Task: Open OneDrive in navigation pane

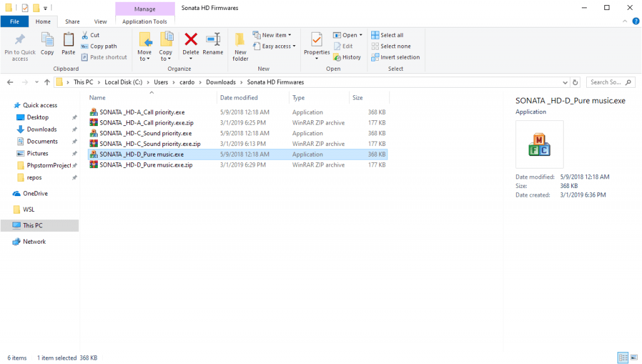Action: 35,194
